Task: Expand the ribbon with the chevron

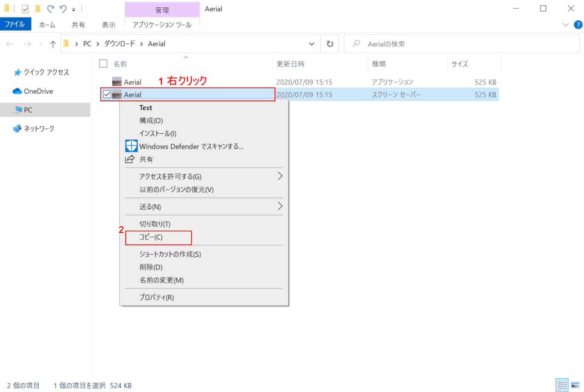Action: pyautogui.click(x=565, y=24)
